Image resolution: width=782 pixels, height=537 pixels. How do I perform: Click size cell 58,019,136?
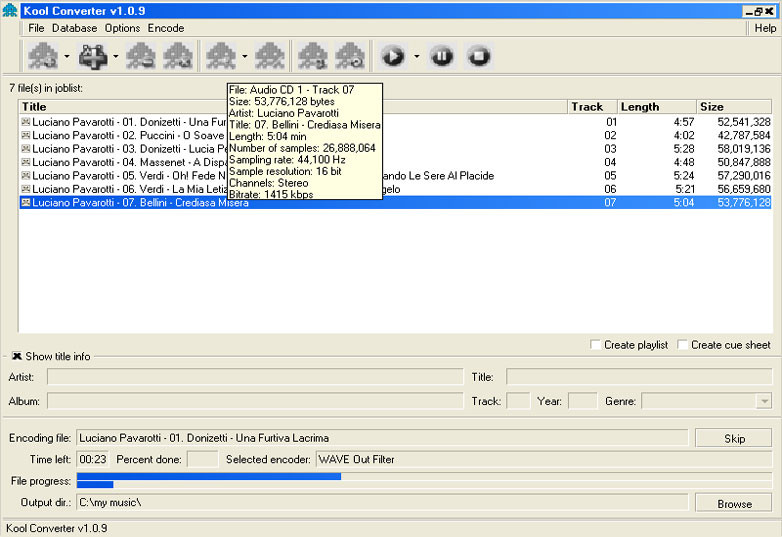point(744,149)
